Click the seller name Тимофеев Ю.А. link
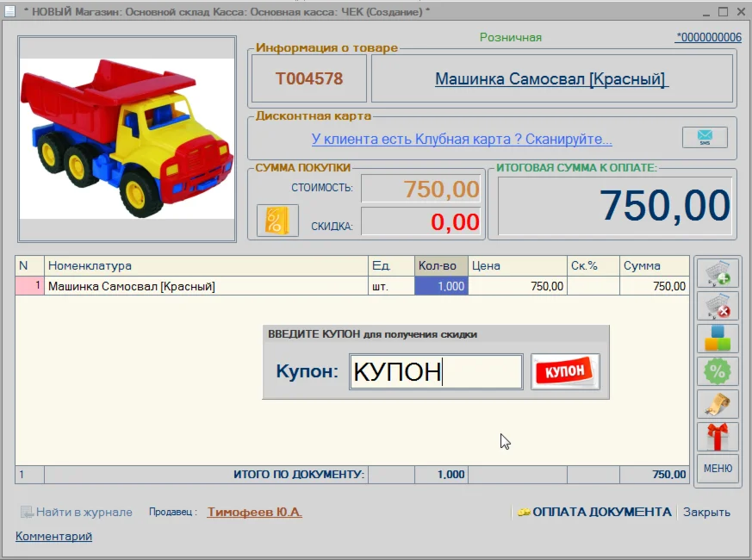Screen dimensions: 752x560 point(254,512)
